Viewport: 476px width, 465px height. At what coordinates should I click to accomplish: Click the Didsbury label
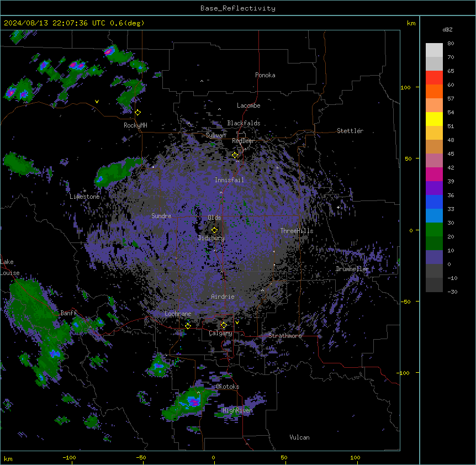211,238
